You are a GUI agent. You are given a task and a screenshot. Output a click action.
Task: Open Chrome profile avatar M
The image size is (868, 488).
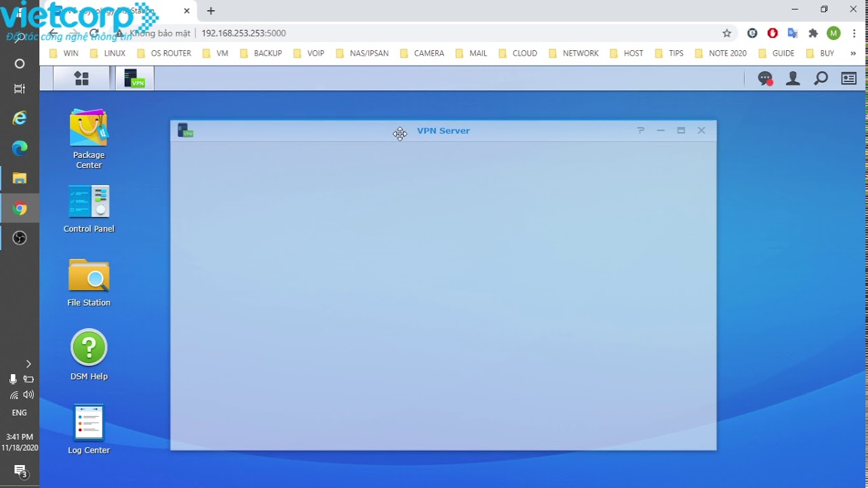coord(834,33)
